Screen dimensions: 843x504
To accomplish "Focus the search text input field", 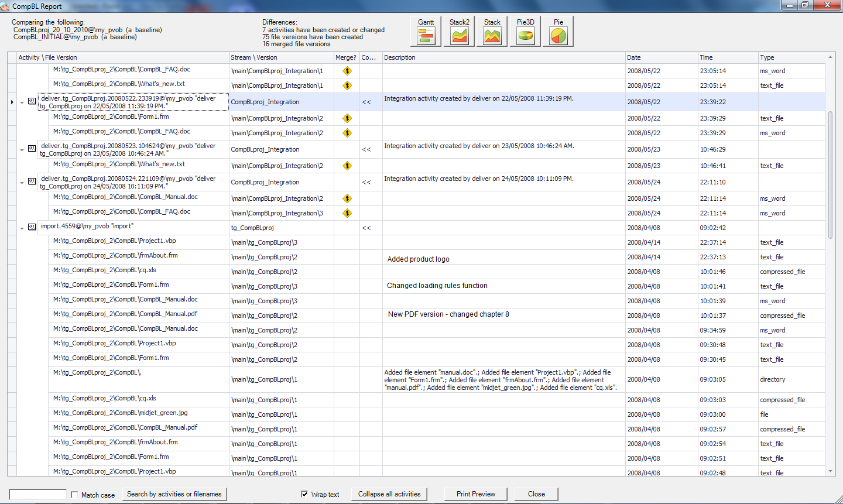I will (38, 495).
